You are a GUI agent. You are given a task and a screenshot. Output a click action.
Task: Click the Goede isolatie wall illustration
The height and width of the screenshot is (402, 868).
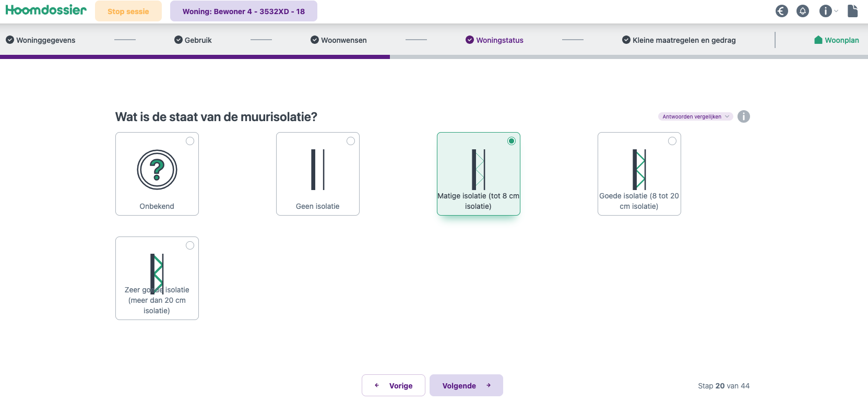[639, 170]
